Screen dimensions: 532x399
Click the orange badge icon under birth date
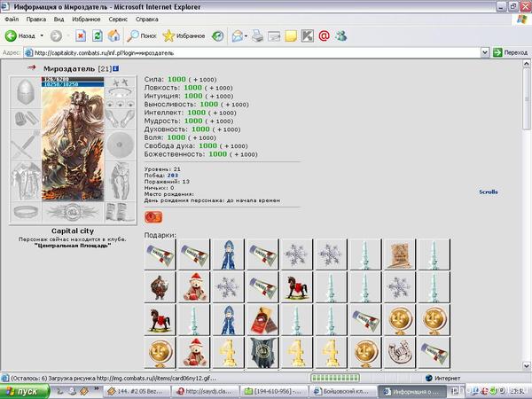pyautogui.click(x=152, y=216)
